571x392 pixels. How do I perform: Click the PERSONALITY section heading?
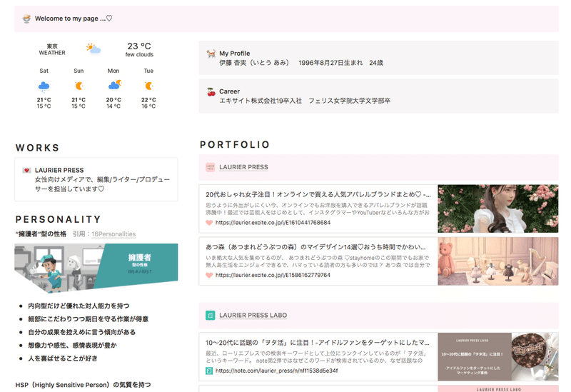(59, 219)
